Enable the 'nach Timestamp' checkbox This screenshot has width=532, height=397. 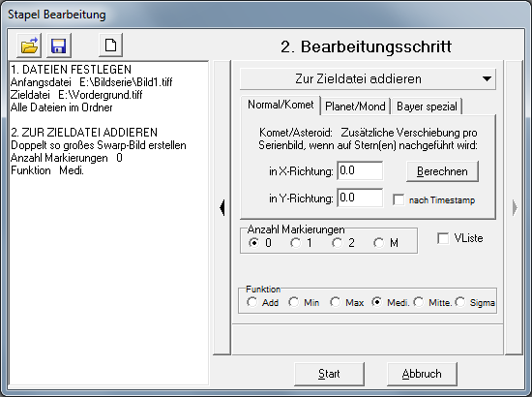399,199
